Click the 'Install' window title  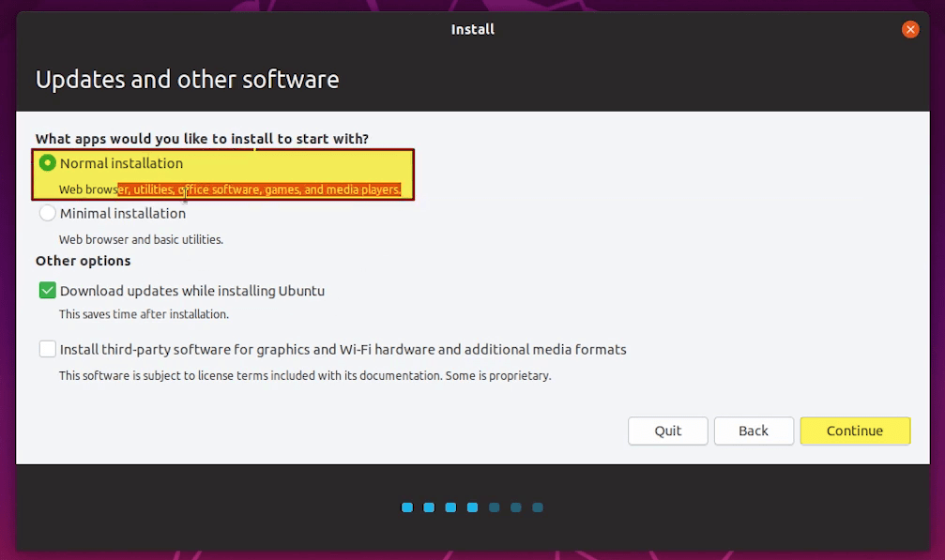pos(473,29)
